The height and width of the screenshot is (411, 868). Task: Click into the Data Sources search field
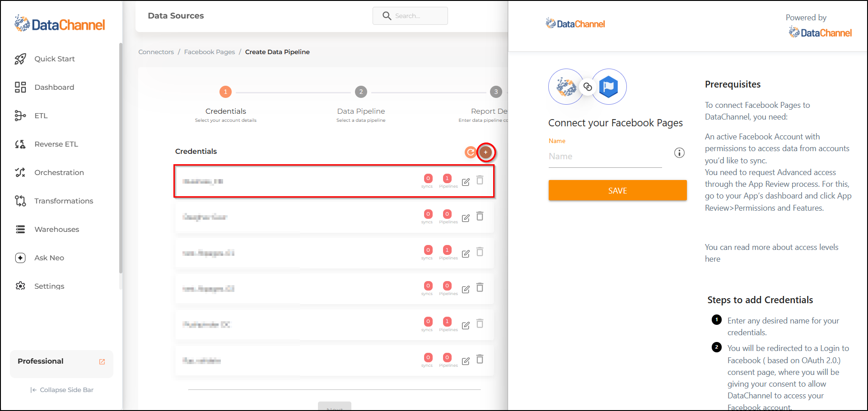410,16
